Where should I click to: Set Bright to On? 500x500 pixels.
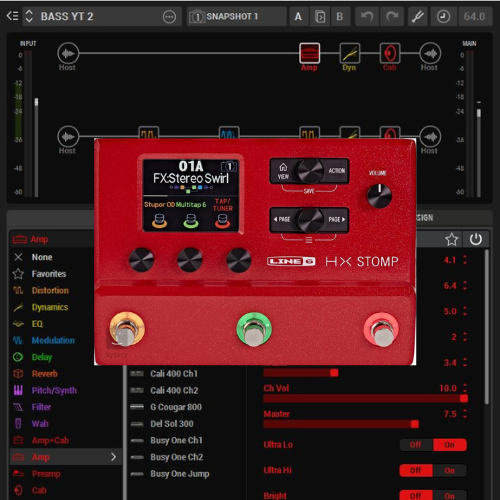click(450, 495)
